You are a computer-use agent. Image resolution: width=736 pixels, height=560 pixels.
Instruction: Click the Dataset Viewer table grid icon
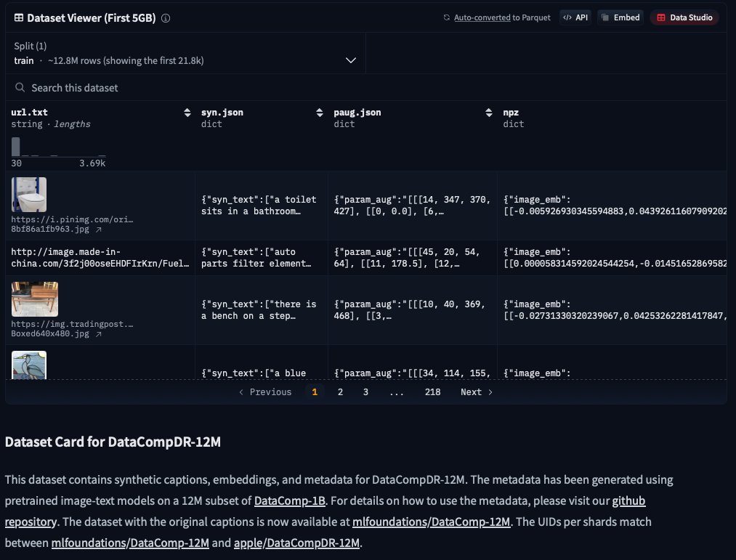[19, 18]
